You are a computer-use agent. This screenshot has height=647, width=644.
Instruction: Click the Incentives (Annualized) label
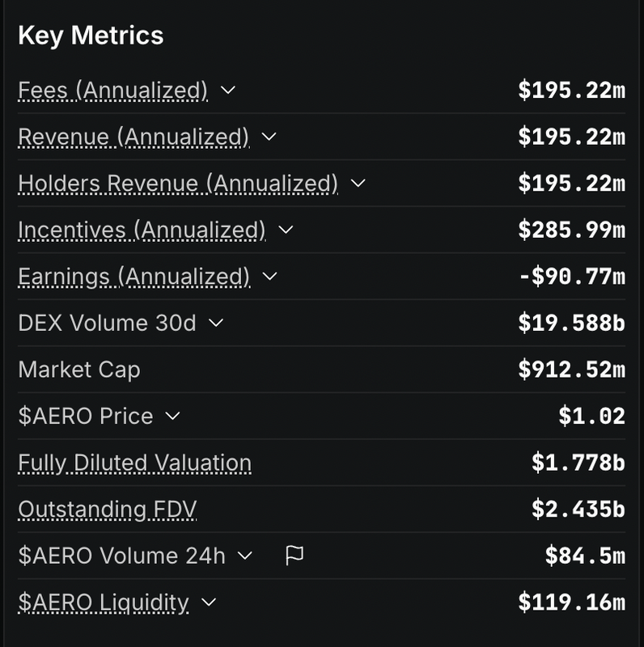[x=142, y=230]
